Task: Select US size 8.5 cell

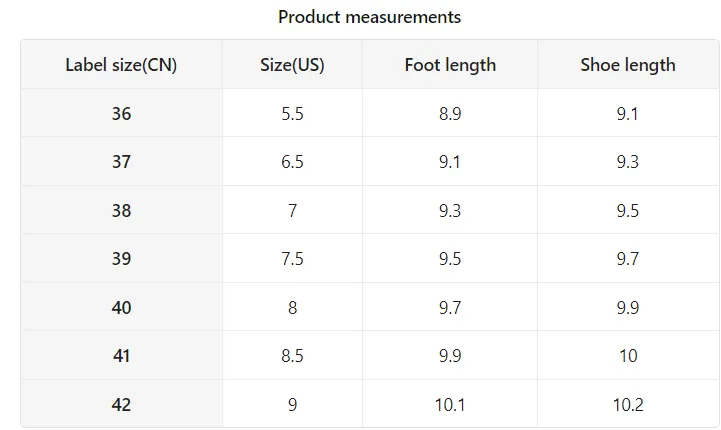Action: point(292,355)
